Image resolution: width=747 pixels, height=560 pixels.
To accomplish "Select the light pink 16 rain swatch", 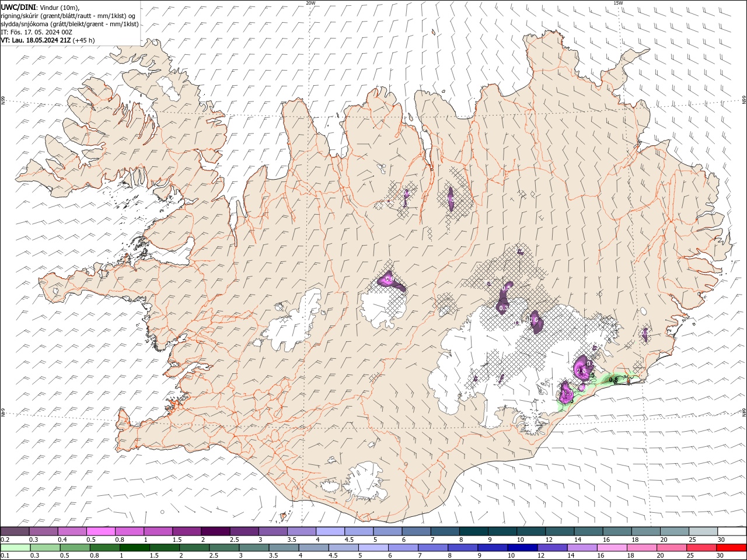I will (x=612, y=548).
